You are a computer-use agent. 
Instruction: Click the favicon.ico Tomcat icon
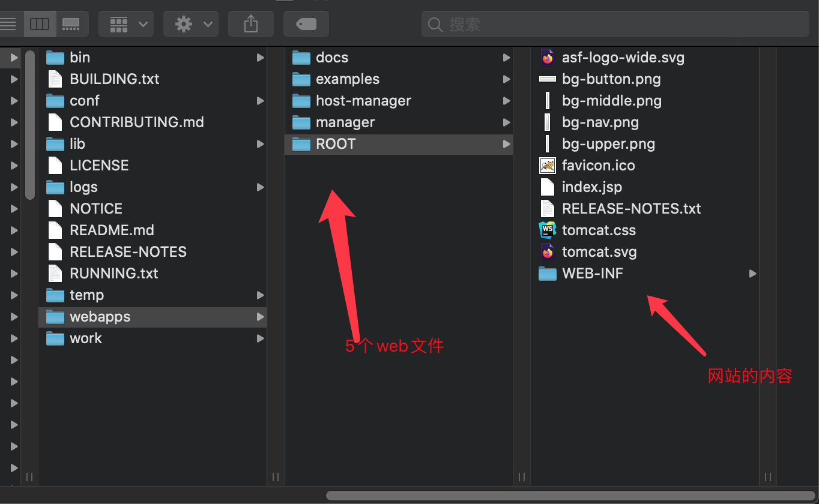547,166
